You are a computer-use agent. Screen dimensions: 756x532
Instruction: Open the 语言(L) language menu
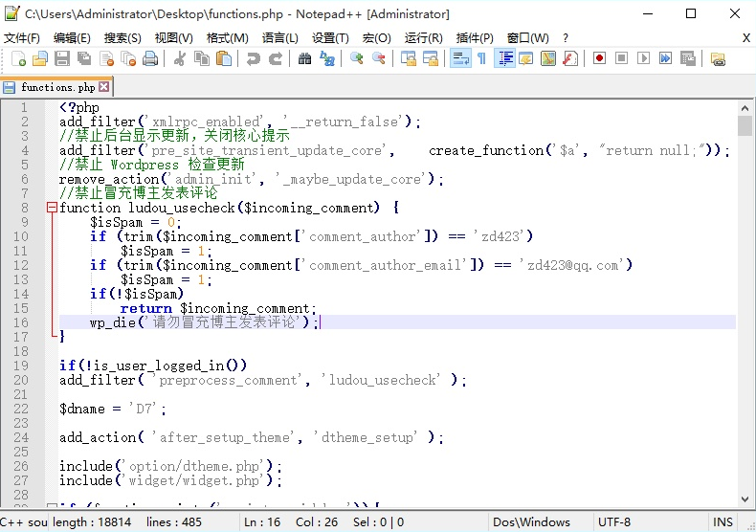279,38
